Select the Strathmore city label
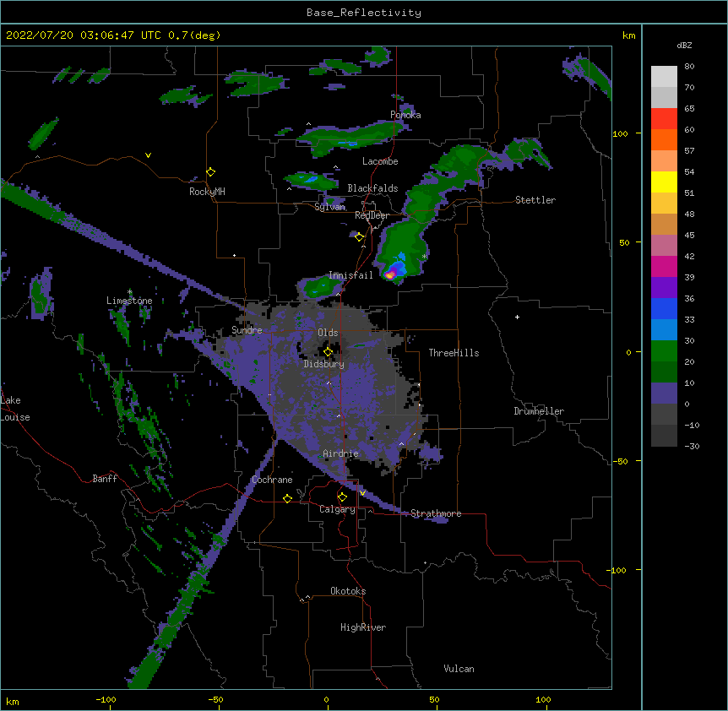Viewport: 728px width, 711px height. click(x=436, y=513)
